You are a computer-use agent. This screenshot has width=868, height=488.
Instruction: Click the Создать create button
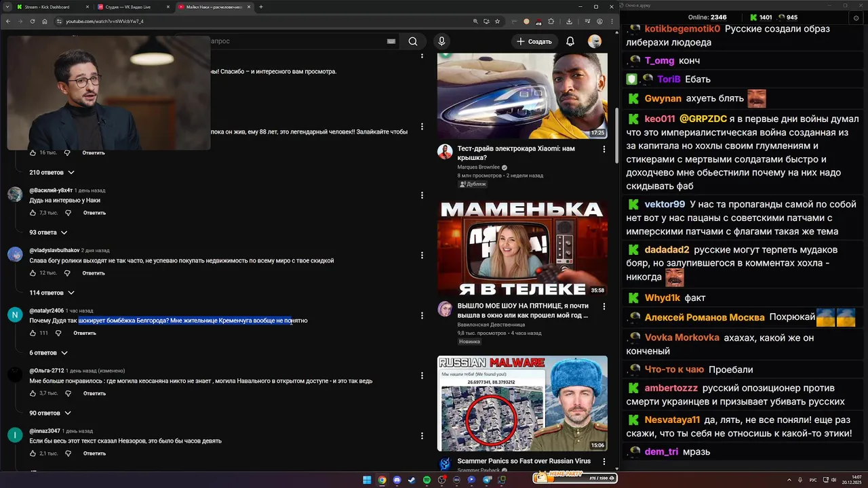(534, 41)
